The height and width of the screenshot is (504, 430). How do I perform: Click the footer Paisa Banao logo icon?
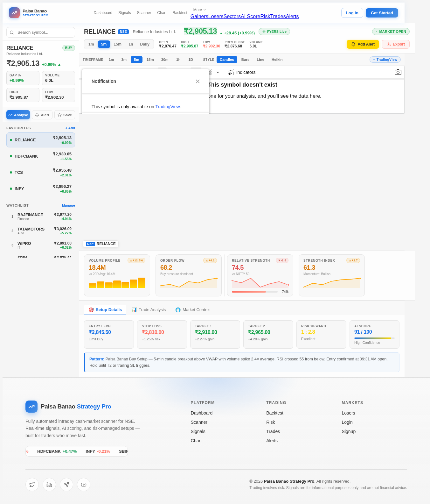31,407
